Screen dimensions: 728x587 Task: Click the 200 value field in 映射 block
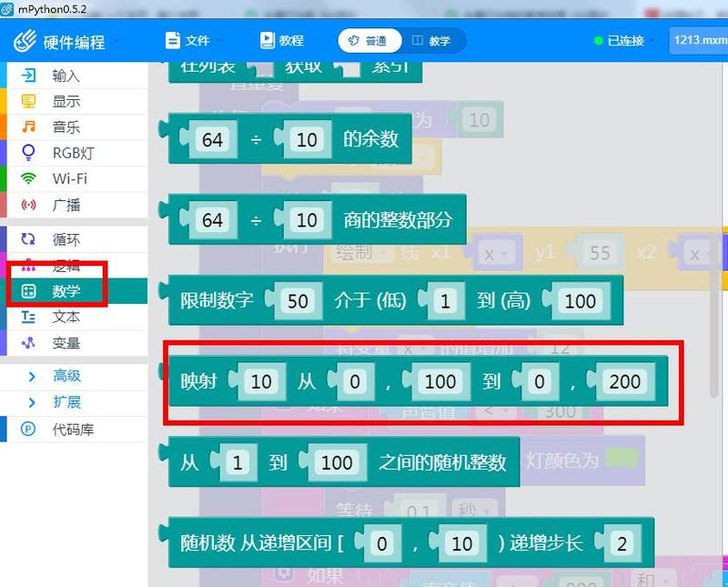624,382
